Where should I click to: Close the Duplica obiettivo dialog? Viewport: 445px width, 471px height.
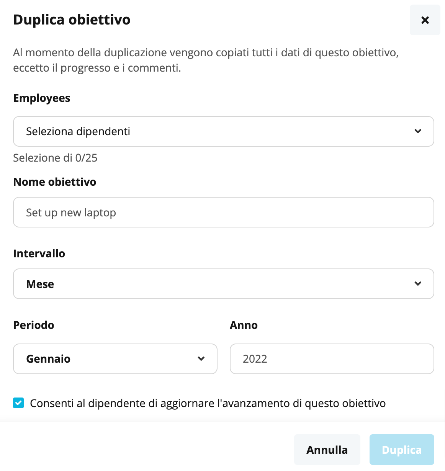(x=425, y=20)
